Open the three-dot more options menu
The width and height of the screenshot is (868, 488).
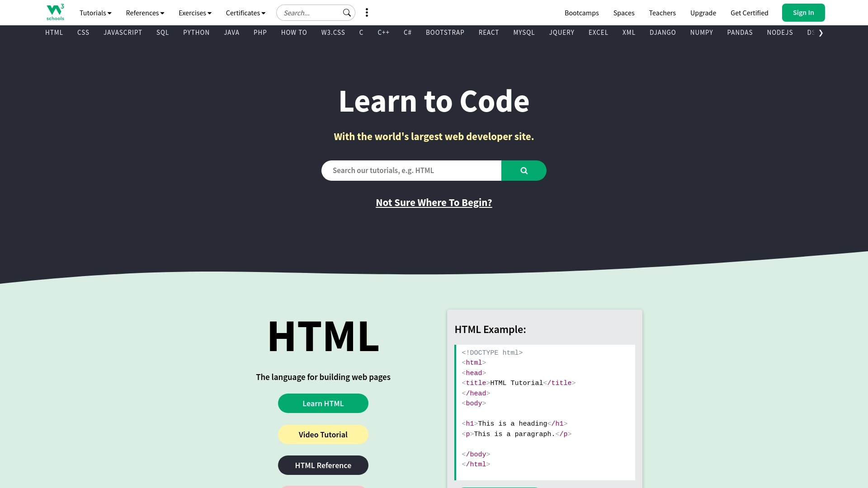367,13
